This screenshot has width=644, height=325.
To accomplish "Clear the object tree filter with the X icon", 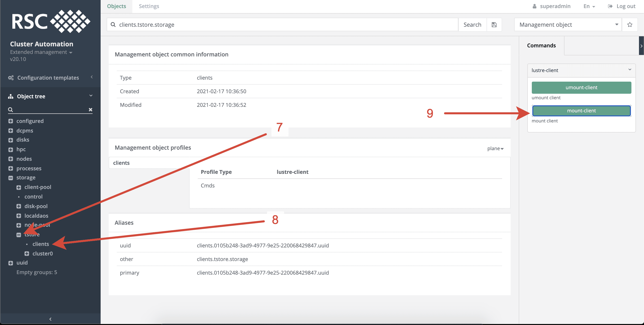I will tap(90, 109).
